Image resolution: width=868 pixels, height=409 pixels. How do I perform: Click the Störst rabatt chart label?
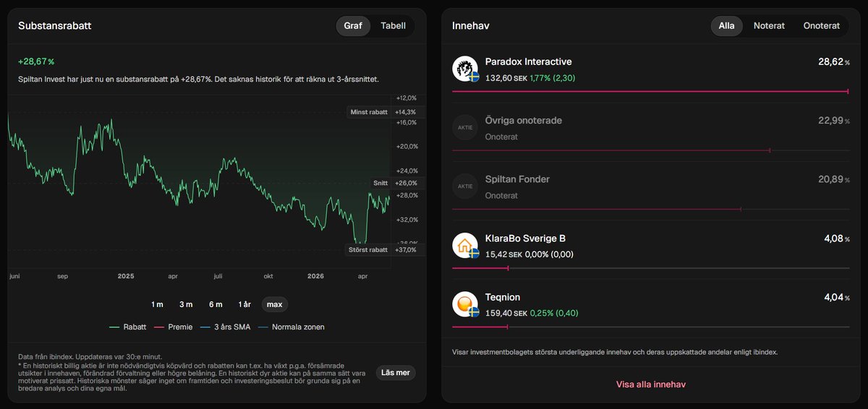click(x=369, y=250)
